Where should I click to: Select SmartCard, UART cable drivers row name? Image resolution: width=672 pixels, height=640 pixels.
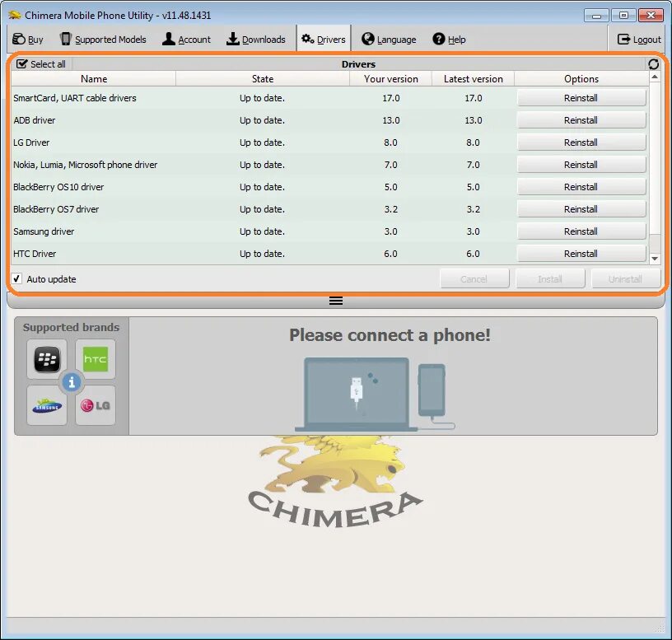pyautogui.click(x=75, y=98)
